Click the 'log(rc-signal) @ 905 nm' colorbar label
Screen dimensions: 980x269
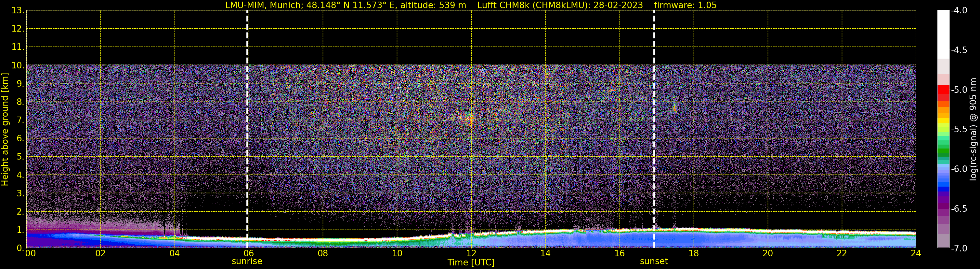pyautogui.click(x=973, y=130)
